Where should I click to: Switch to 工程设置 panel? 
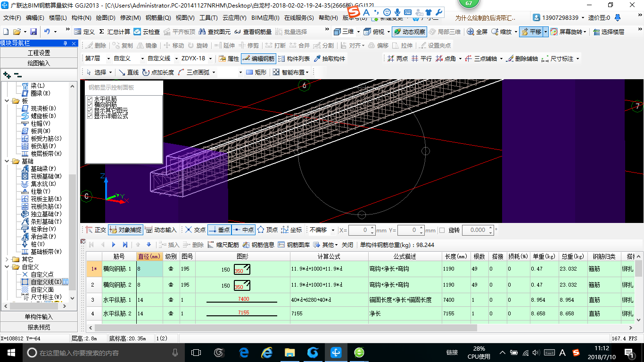(x=39, y=53)
